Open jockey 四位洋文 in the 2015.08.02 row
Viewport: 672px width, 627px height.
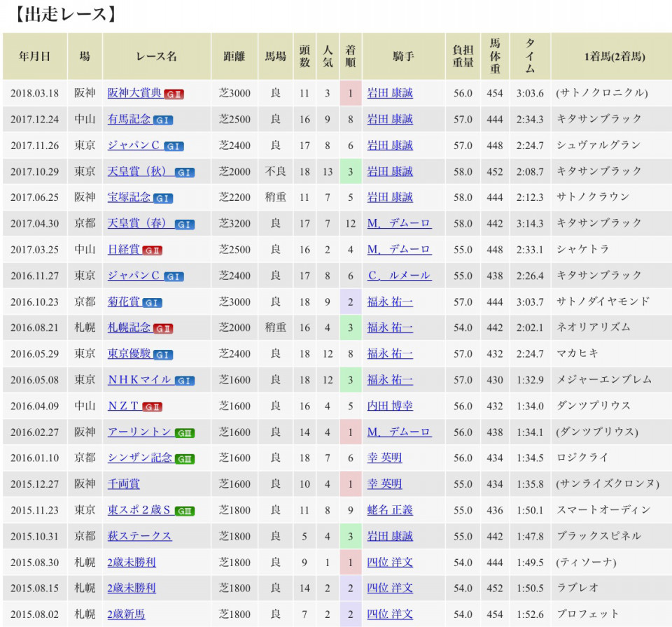coord(390,614)
